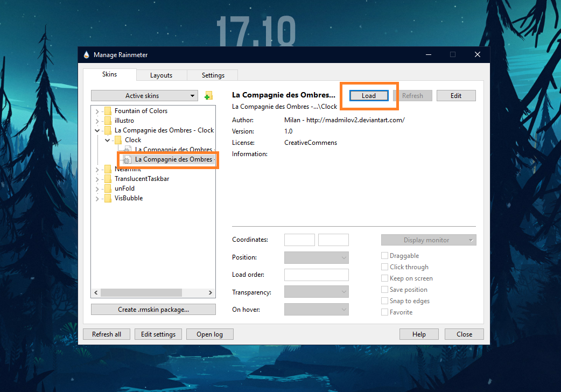Minimize the Manage Rainmeter window

click(429, 55)
